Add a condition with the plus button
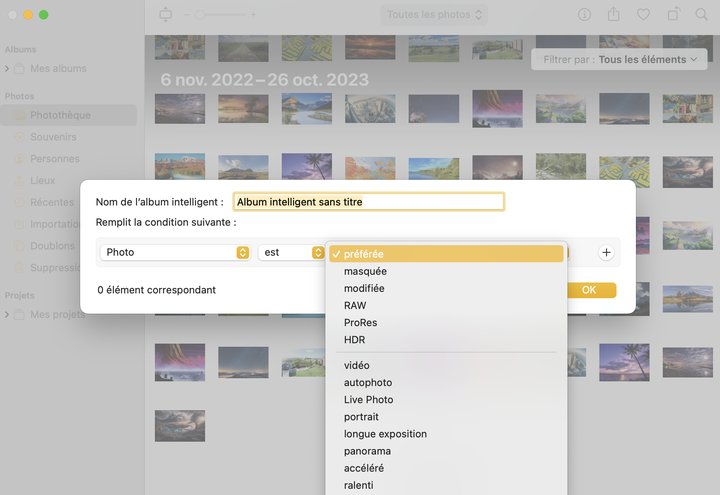Image resolution: width=720 pixels, height=495 pixels. [606, 253]
